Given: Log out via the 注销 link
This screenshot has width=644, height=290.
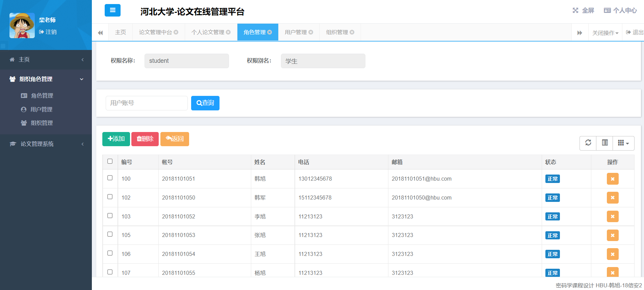Looking at the screenshot, I should tap(48, 32).
